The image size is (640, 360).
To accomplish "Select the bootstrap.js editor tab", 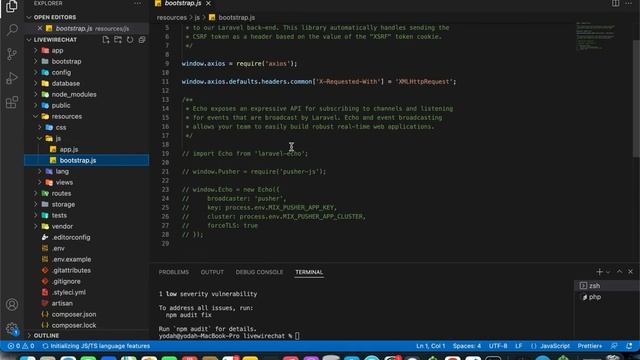I will click(x=182, y=3).
